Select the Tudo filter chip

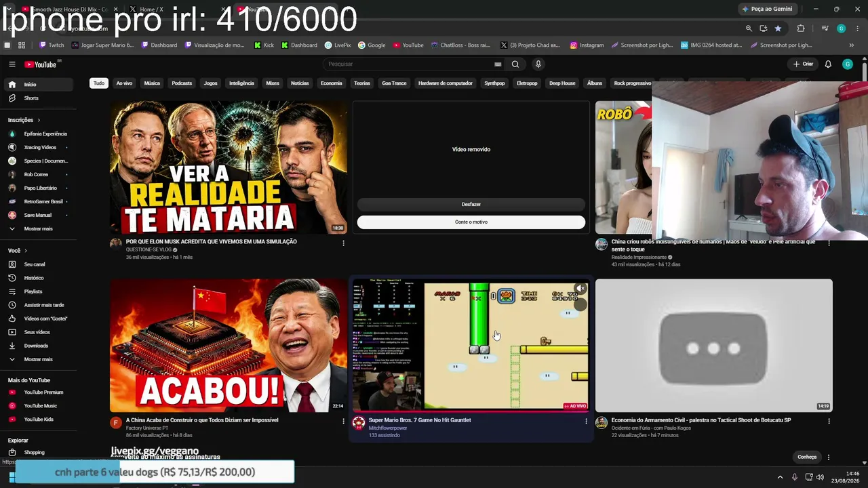click(x=99, y=83)
